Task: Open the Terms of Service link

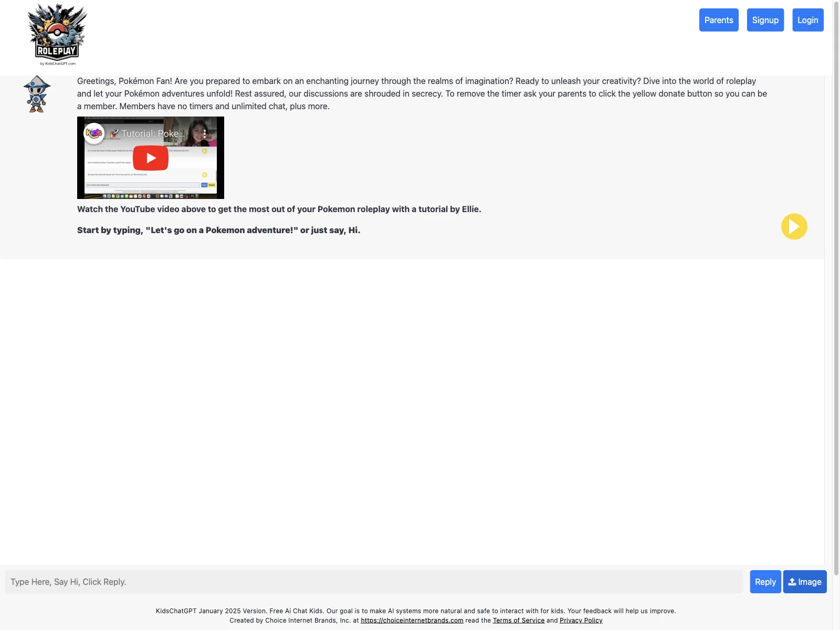Action: pos(519,621)
